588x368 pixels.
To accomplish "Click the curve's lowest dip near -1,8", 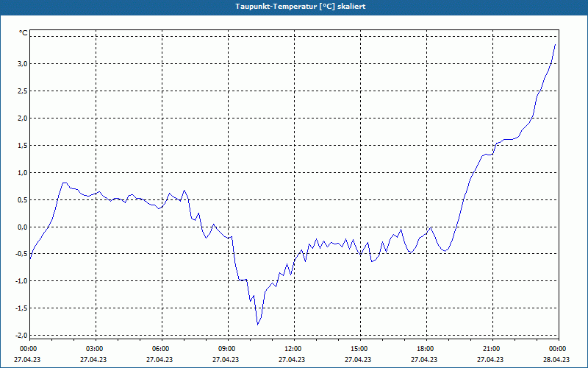I will point(258,325).
